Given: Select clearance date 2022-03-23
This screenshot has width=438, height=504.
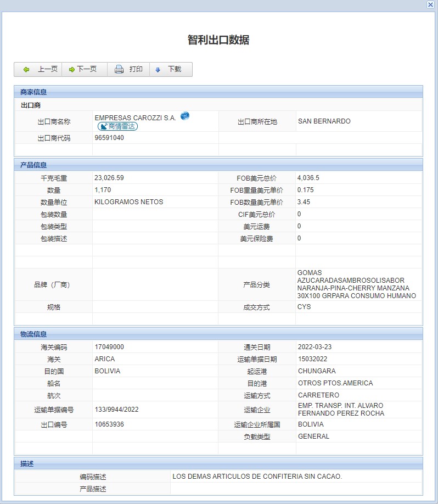Looking at the screenshot, I should click(x=315, y=347).
